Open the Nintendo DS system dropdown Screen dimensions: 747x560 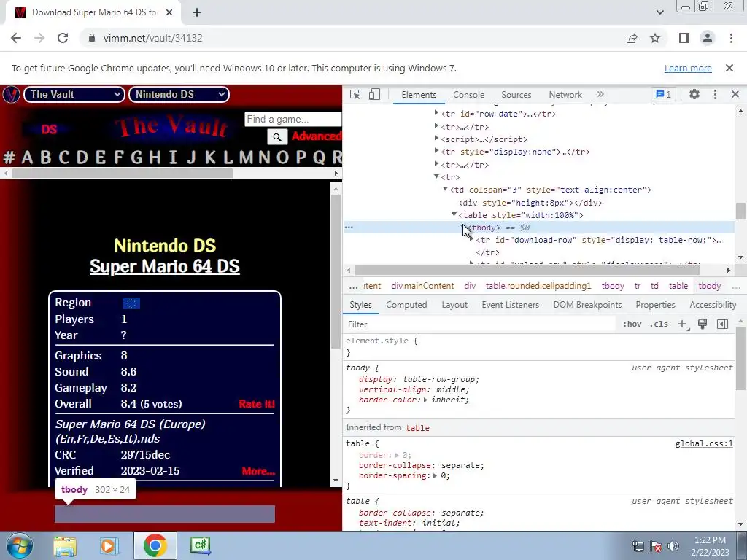point(179,94)
